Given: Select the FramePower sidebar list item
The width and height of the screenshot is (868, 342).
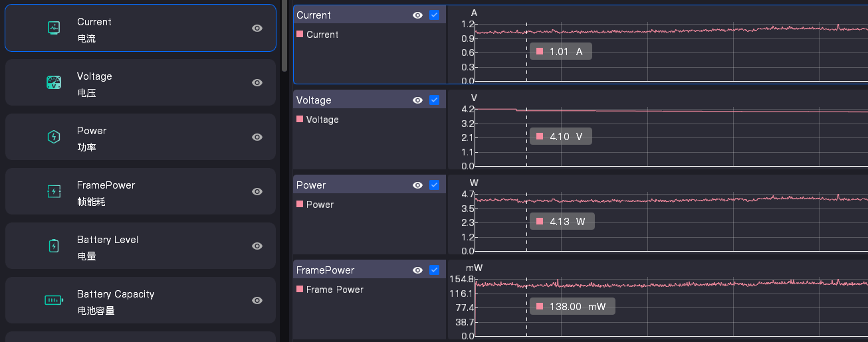Looking at the screenshot, I should (140, 191).
